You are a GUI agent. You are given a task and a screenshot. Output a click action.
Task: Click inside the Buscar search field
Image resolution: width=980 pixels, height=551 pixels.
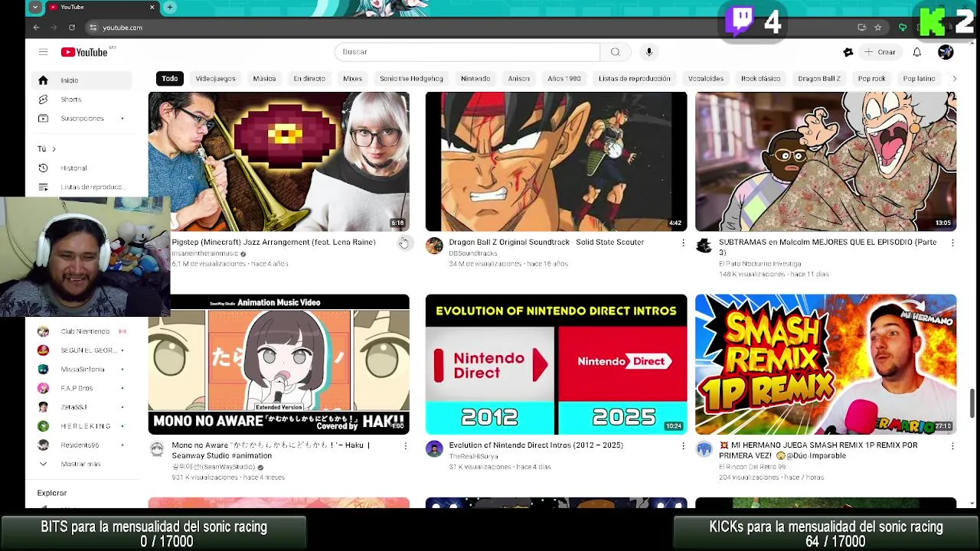[467, 52]
